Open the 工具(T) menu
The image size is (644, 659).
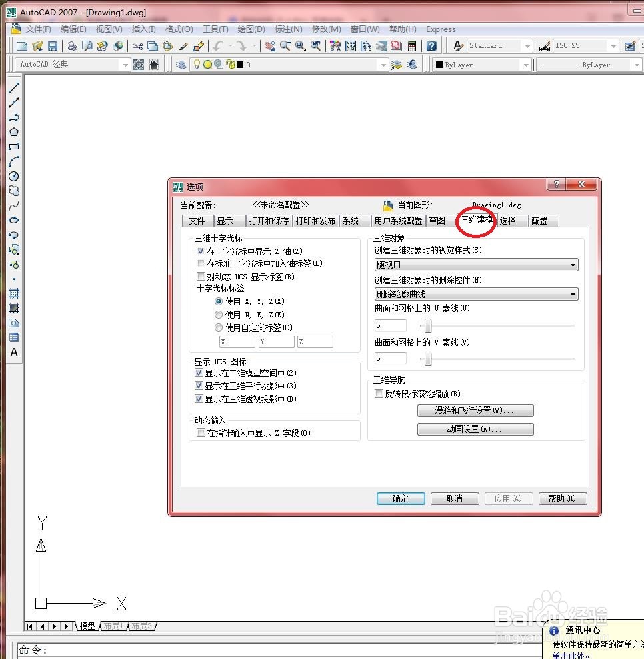pos(215,29)
